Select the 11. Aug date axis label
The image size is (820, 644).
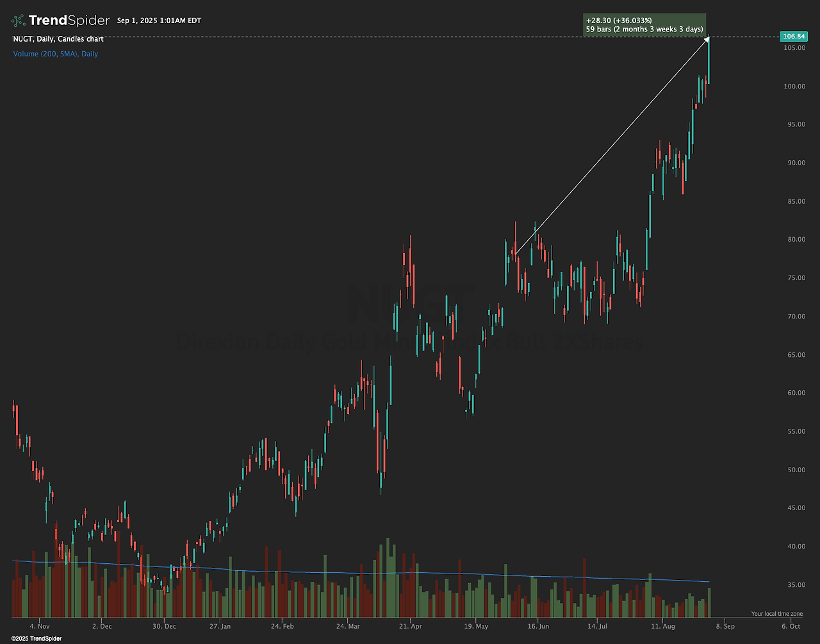[658, 626]
